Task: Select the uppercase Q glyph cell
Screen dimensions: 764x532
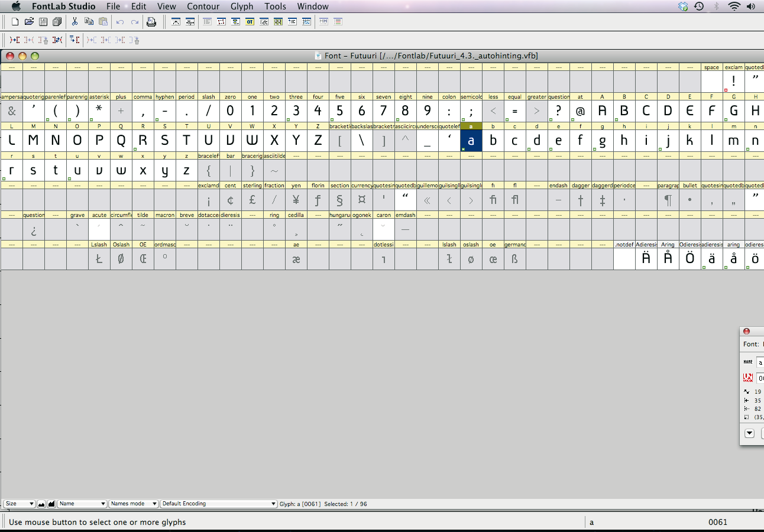Action: 121,141
